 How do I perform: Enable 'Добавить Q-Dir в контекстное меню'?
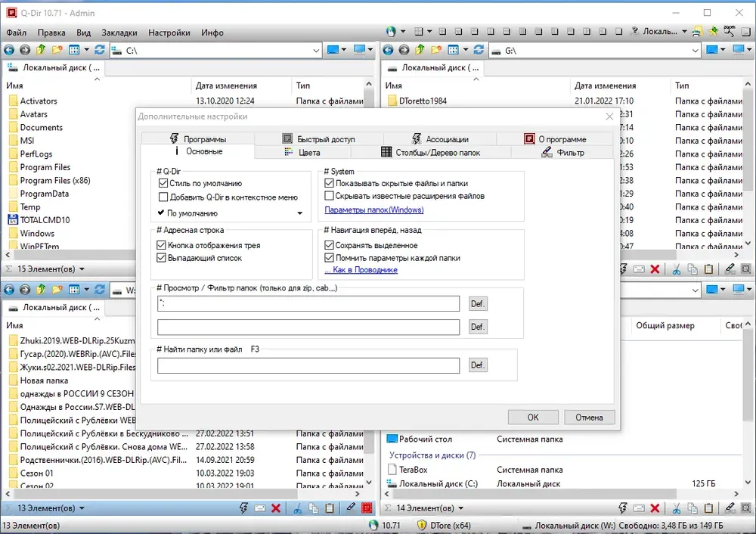click(x=163, y=197)
